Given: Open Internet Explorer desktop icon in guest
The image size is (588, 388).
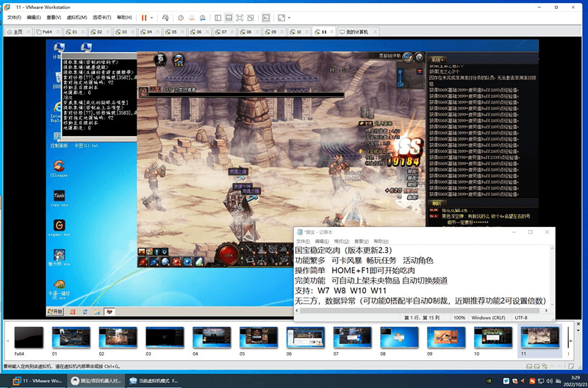Looking at the screenshot, I should pyautogui.click(x=57, y=112).
